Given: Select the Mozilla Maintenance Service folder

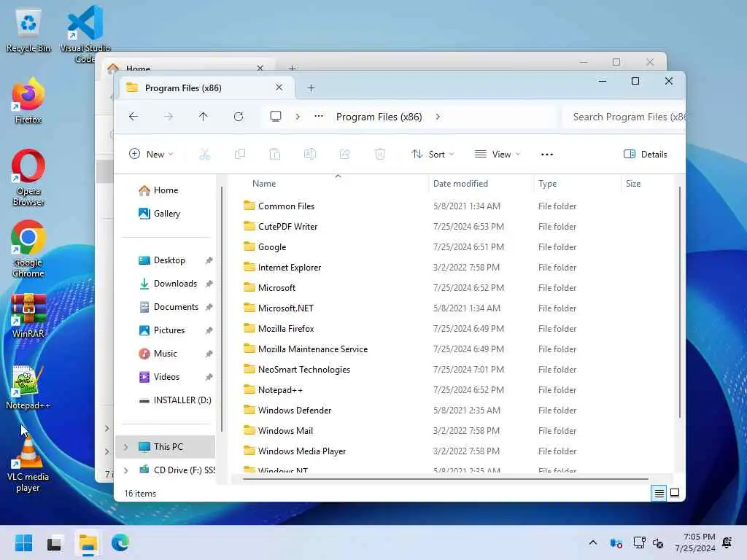Looking at the screenshot, I should click(312, 349).
